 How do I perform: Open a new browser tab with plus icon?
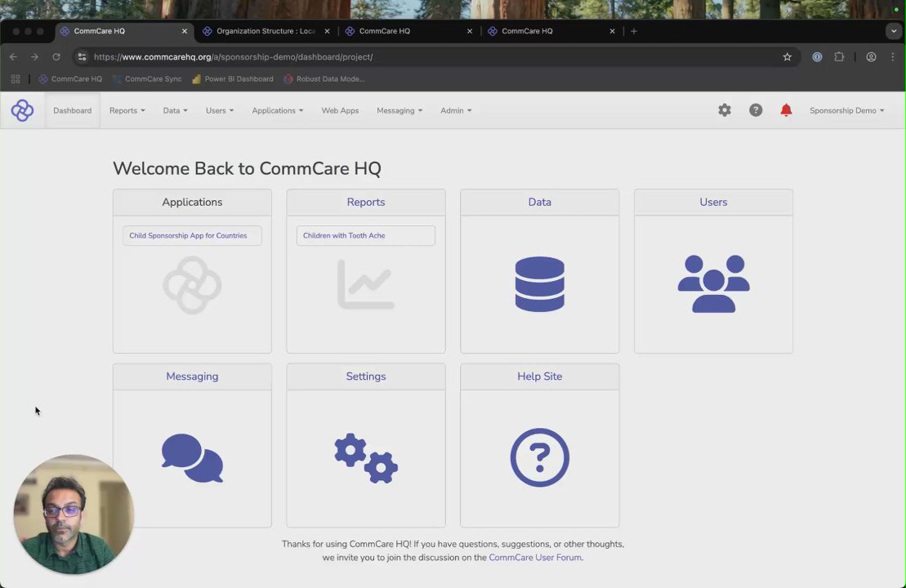pyautogui.click(x=634, y=31)
